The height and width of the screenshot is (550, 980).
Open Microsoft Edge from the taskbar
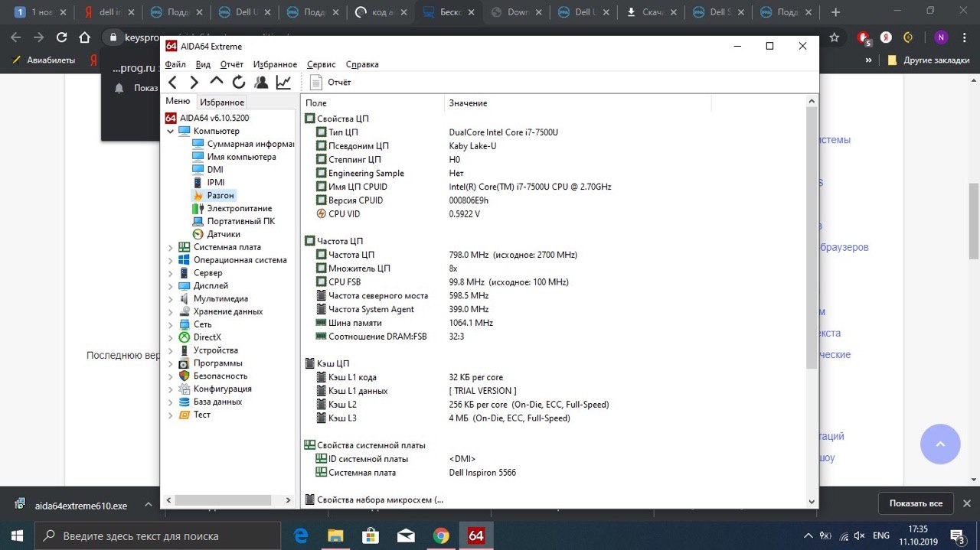coord(301,535)
